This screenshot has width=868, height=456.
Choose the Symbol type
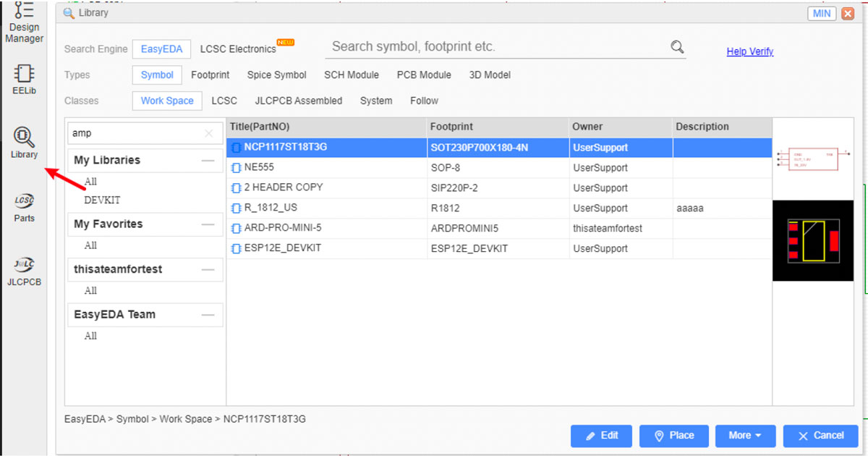point(157,75)
